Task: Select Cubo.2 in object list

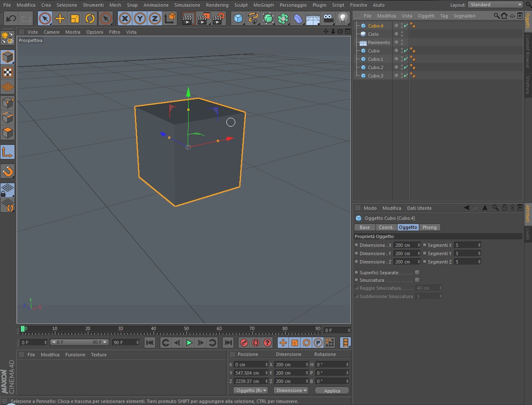Action: [x=375, y=67]
